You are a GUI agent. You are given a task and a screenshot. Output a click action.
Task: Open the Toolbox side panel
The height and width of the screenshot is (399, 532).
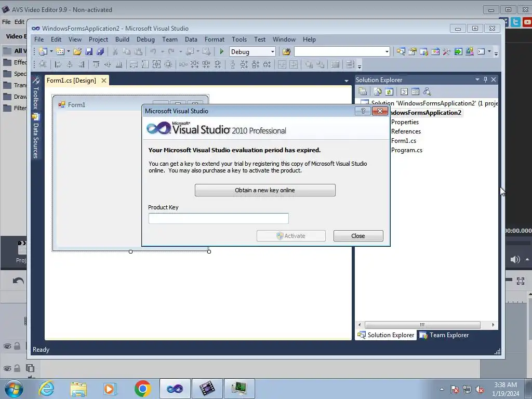(36, 92)
